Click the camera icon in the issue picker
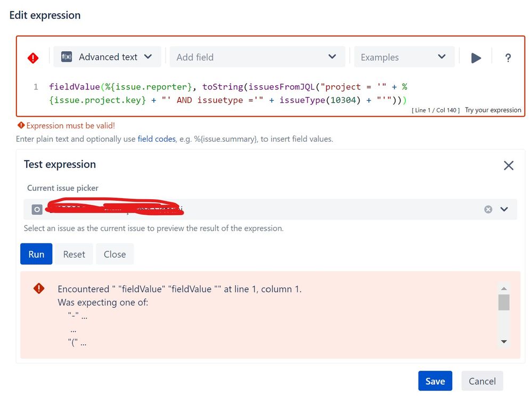The image size is (532, 400). (x=36, y=209)
